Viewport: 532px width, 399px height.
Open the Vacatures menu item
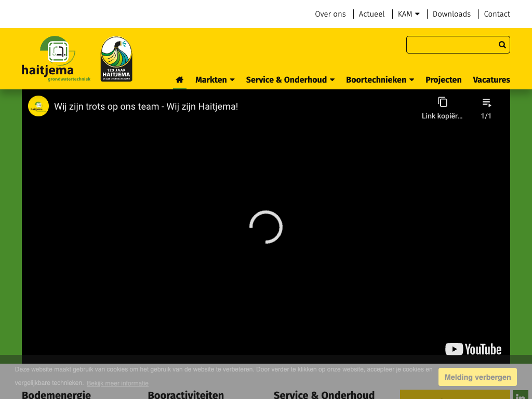coord(491,79)
